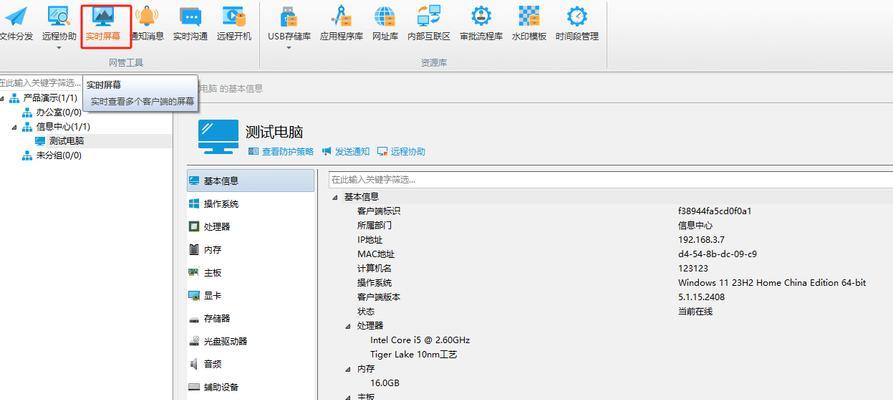Image resolution: width=893 pixels, height=400 pixels.
Task: Click the 发送通知 link
Action: (352, 152)
